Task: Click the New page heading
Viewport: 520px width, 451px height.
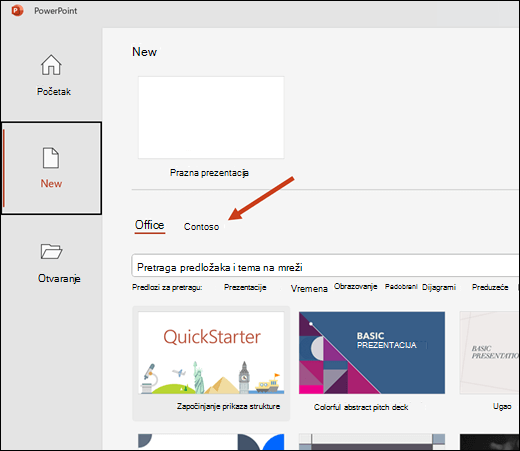Action: click(144, 52)
